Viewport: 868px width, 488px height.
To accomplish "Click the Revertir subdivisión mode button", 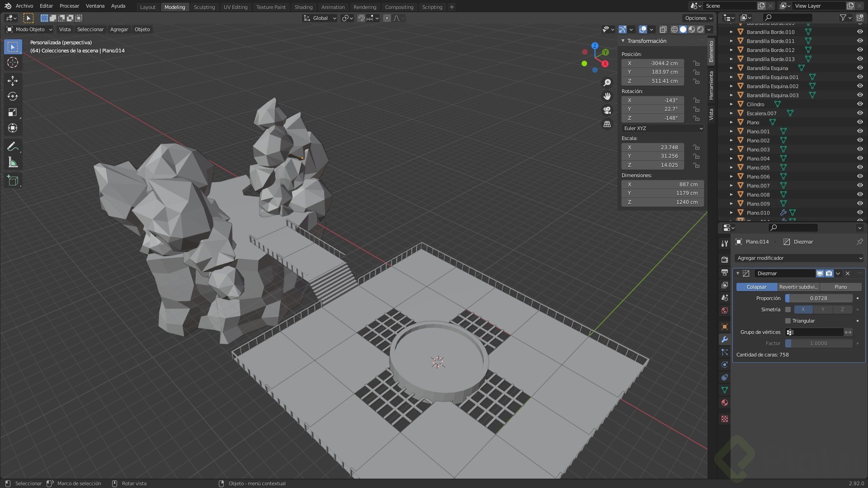I will pos(798,287).
